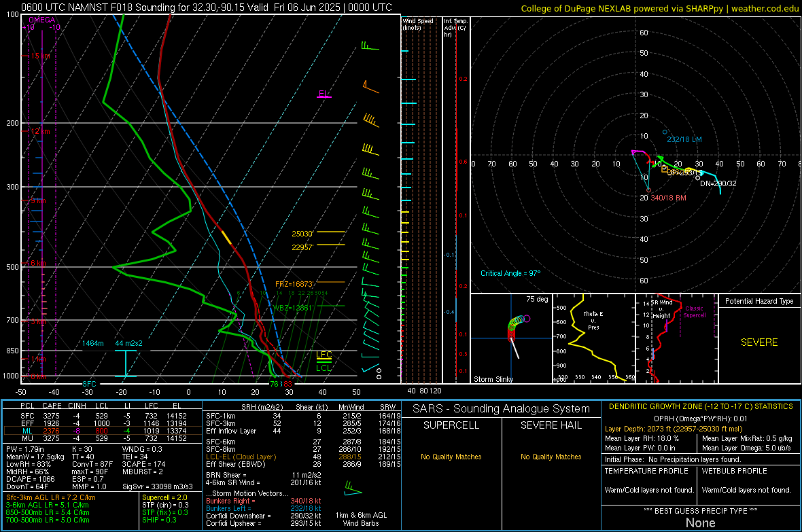
Task: Click the Potential Hazard Type header
Action: (759, 301)
